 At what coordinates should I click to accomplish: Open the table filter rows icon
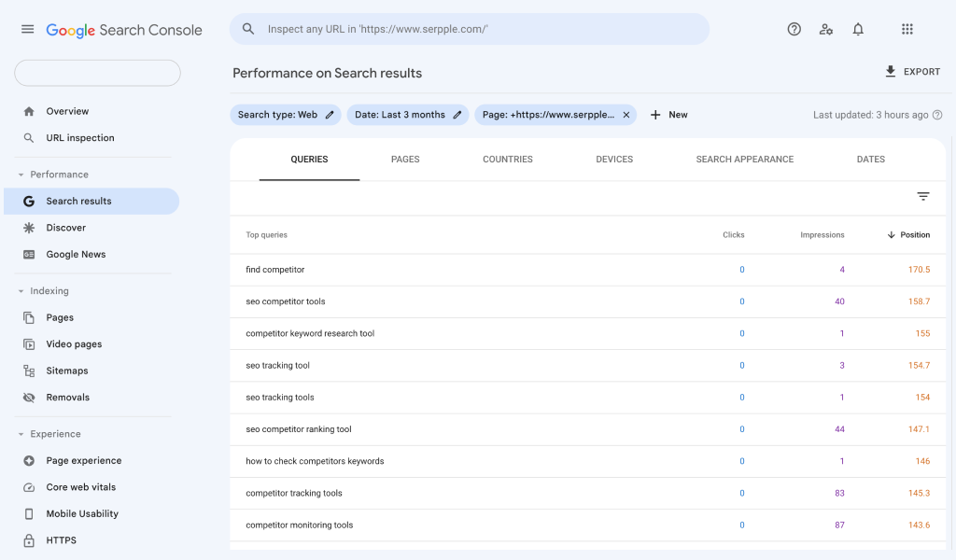tap(923, 196)
